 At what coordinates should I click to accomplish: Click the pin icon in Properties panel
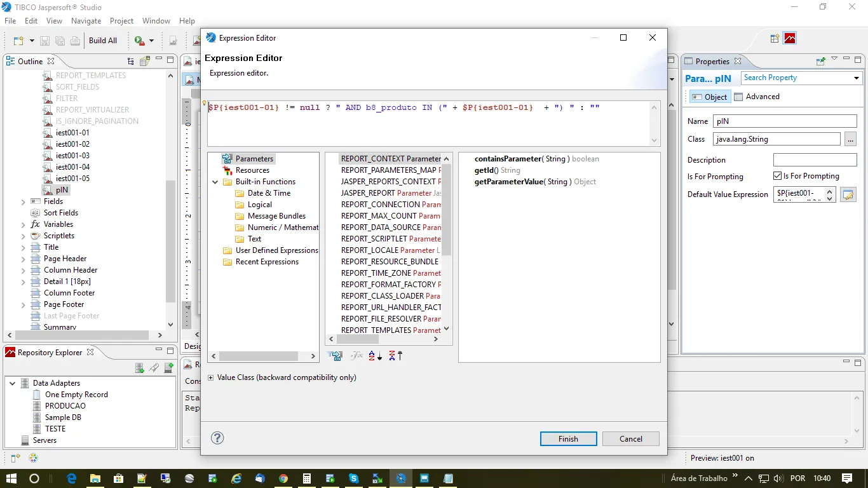tap(820, 62)
